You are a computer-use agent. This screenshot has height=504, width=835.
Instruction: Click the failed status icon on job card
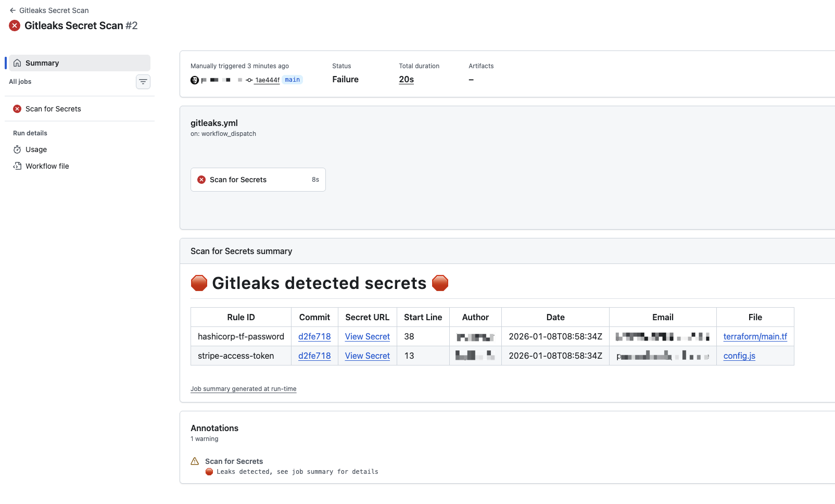[x=201, y=180]
